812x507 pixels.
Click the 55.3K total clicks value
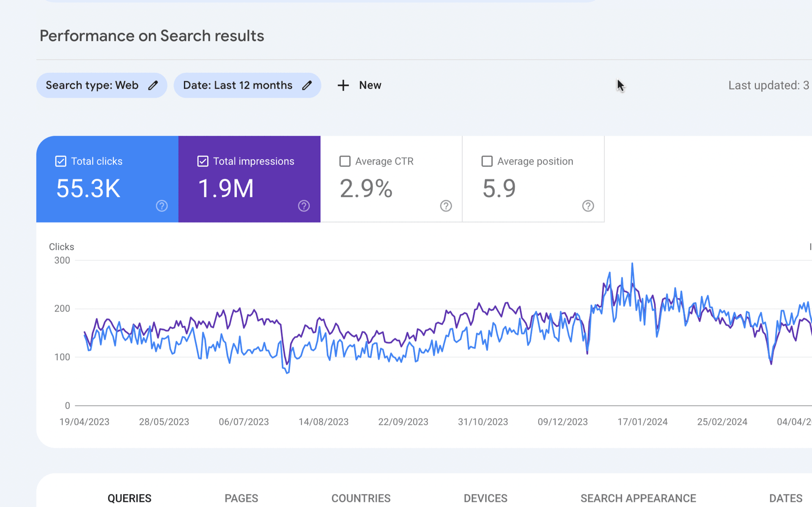point(88,189)
